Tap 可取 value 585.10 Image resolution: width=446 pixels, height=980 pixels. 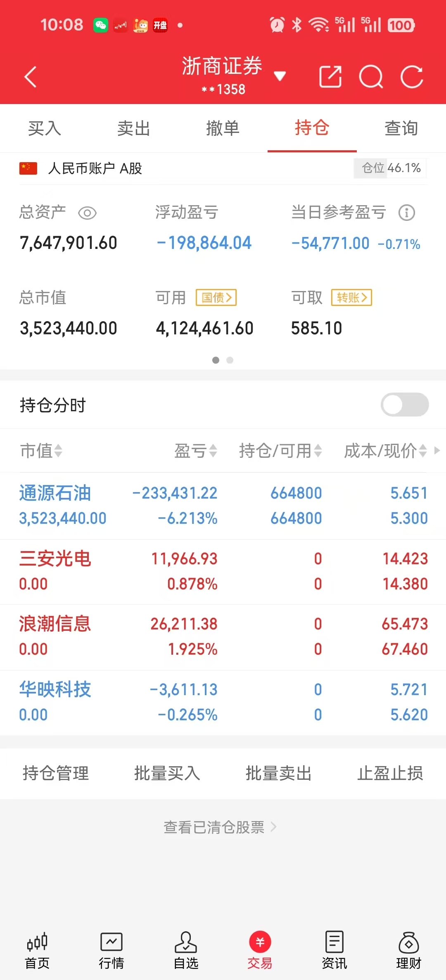click(317, 328)
